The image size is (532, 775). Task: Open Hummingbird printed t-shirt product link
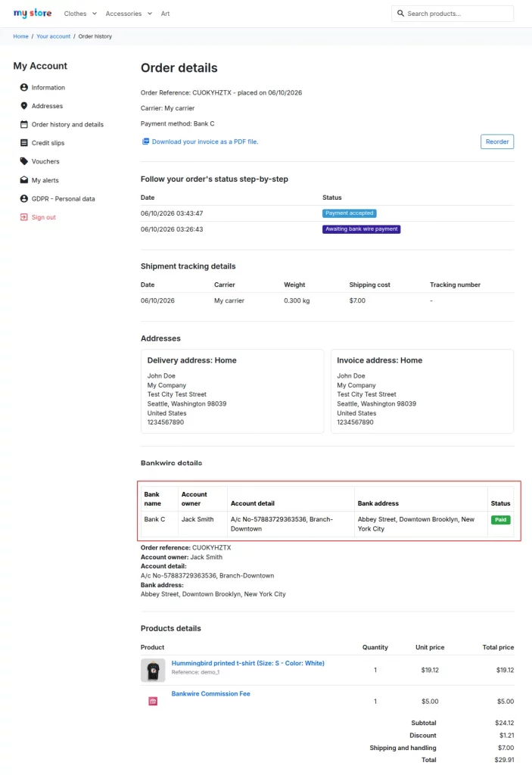tap(247, 663)
